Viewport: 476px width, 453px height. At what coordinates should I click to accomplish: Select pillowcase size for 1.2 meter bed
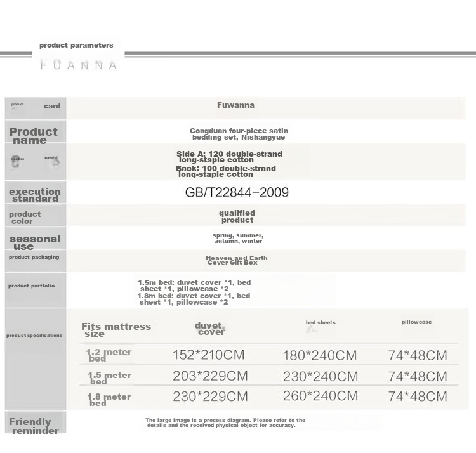(418, 355)
